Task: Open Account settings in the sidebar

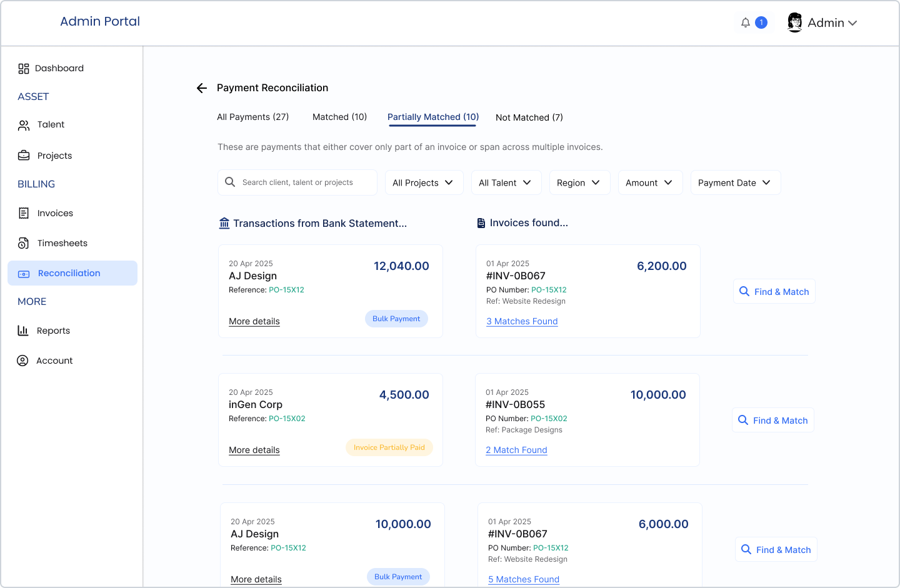Action: point(24,361)
